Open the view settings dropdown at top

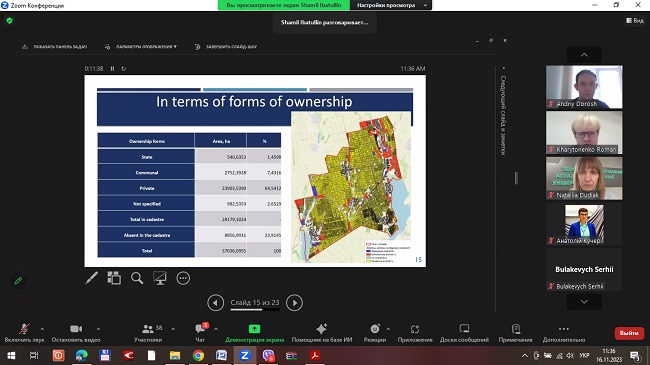pyautogui.click(x=391, y=5)
